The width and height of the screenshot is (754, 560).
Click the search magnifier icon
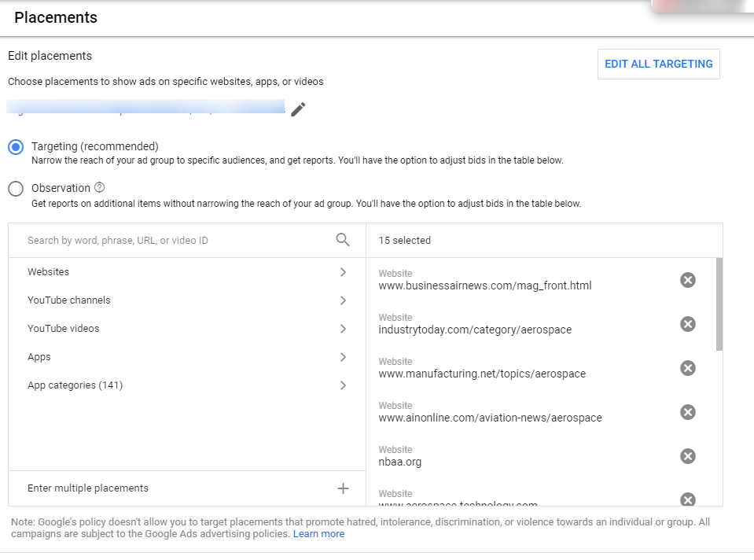click(343, 240)
